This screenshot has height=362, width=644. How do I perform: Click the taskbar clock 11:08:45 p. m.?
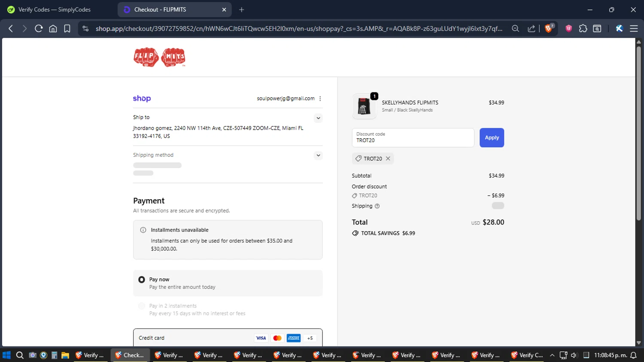611,355
